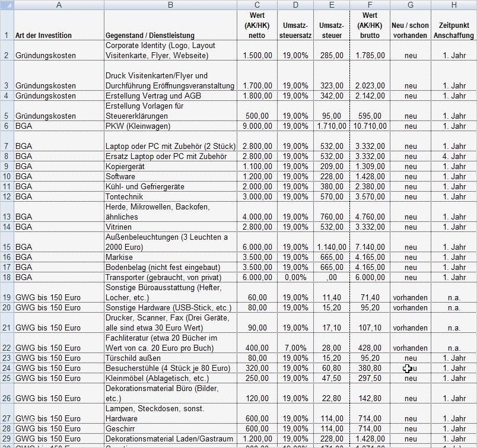Click the 'PKW (Kleinwagen)' cell
The height and width of the screenshot is (448, 477).
coord(170,126)
